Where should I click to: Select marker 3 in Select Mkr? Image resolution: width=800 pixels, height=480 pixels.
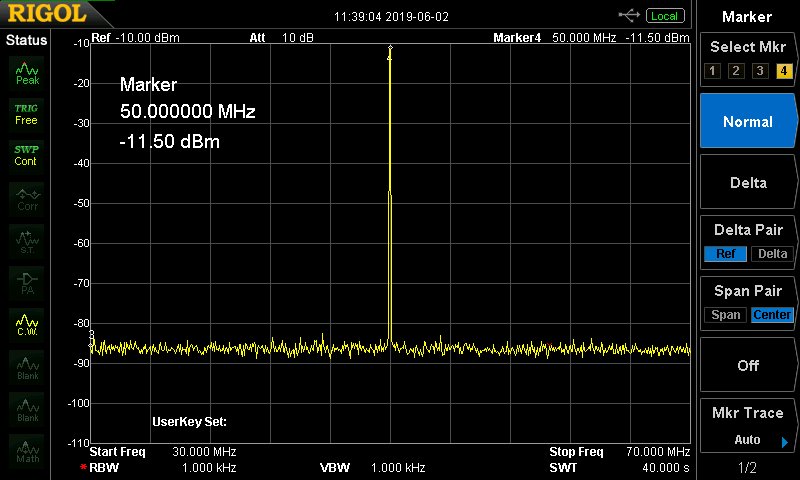[x=760, y=71]
